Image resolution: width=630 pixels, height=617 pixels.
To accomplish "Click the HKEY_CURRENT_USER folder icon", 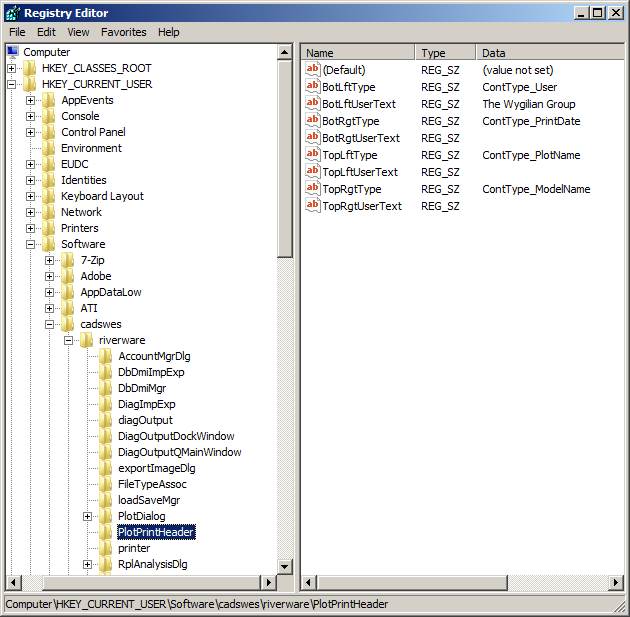I will (x=30, y=84).
